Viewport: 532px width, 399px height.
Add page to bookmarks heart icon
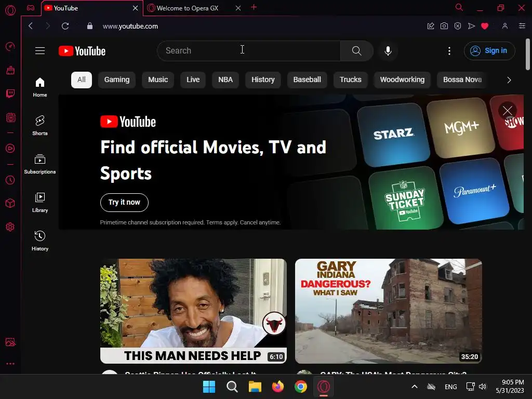(x=485, y=26)
